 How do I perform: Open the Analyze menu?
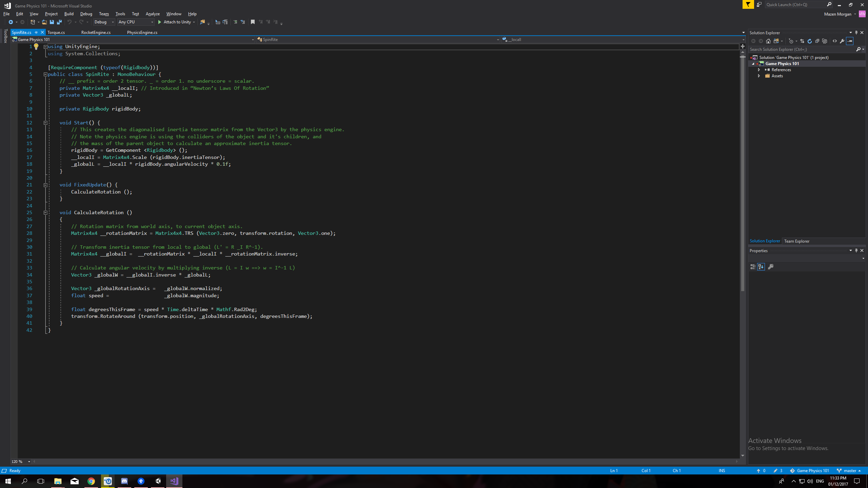pyautogui.click(x=153, y=14)
